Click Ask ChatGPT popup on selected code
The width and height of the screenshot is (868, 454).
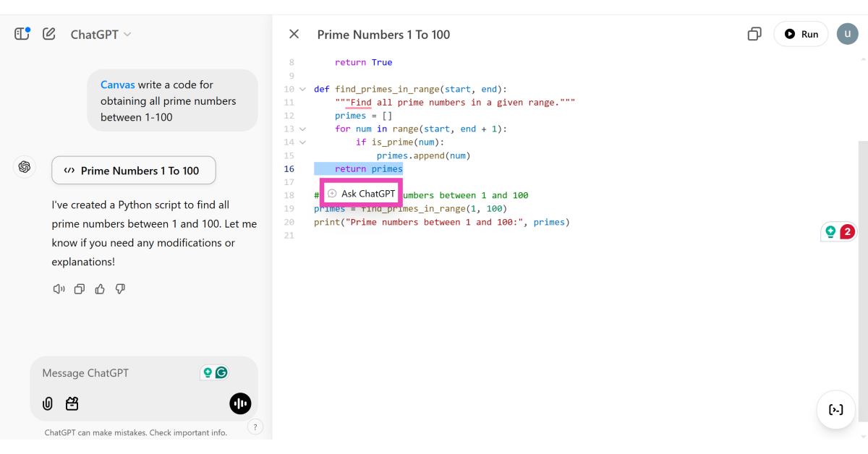[362, 194]
